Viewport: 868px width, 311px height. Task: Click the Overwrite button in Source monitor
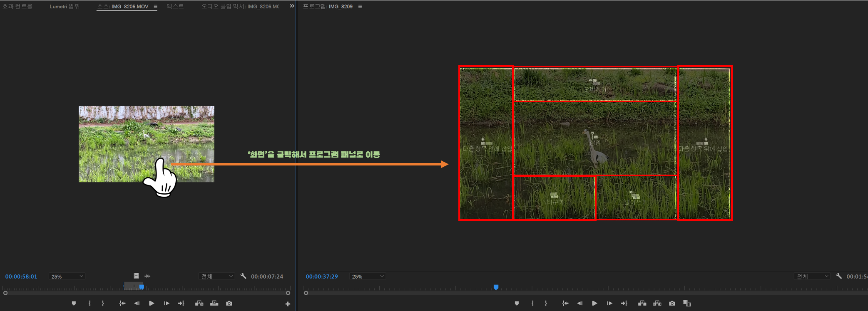tap(214, 304)
